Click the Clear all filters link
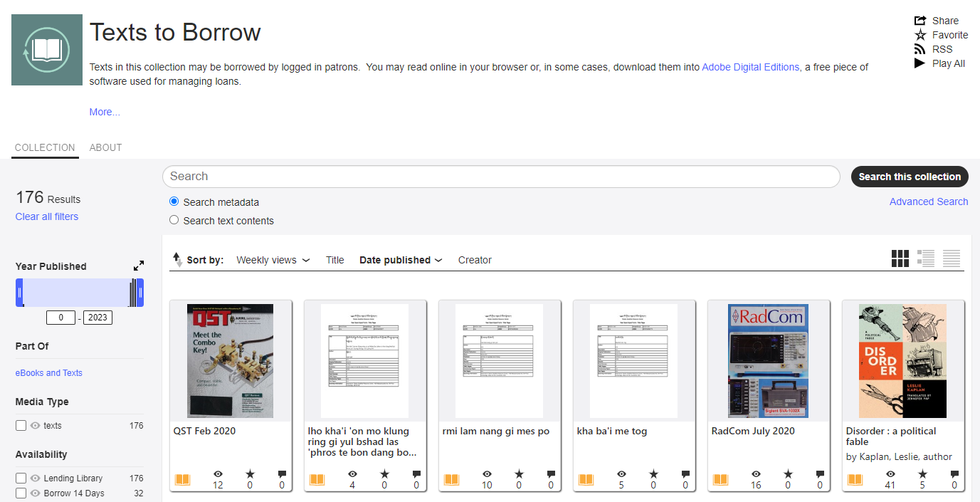The image size is (980, 502). [47, 216]
